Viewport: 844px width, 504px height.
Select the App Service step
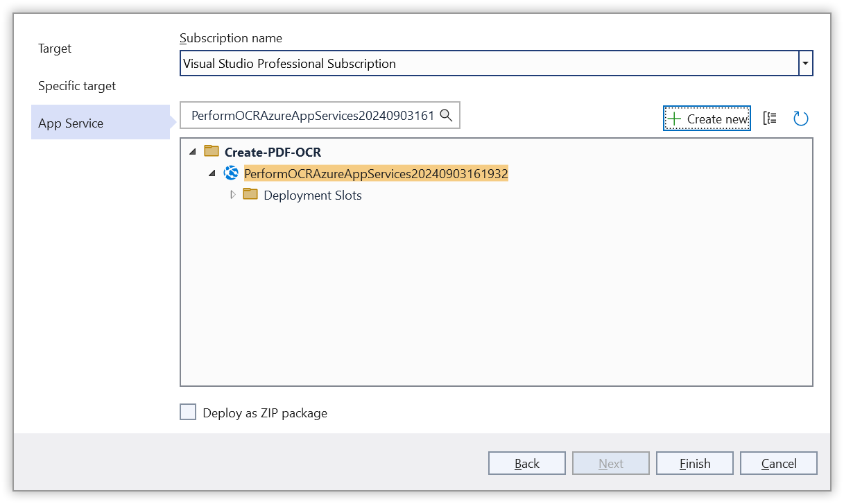[71, 123]
